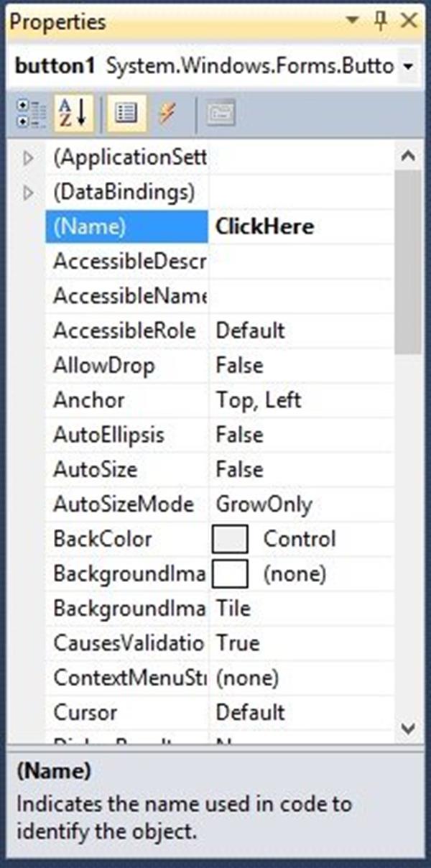Expand the ApplicationSettings property group
This screenshot has width=431, height=868.
pyautogui.click(x=27, y=157)
